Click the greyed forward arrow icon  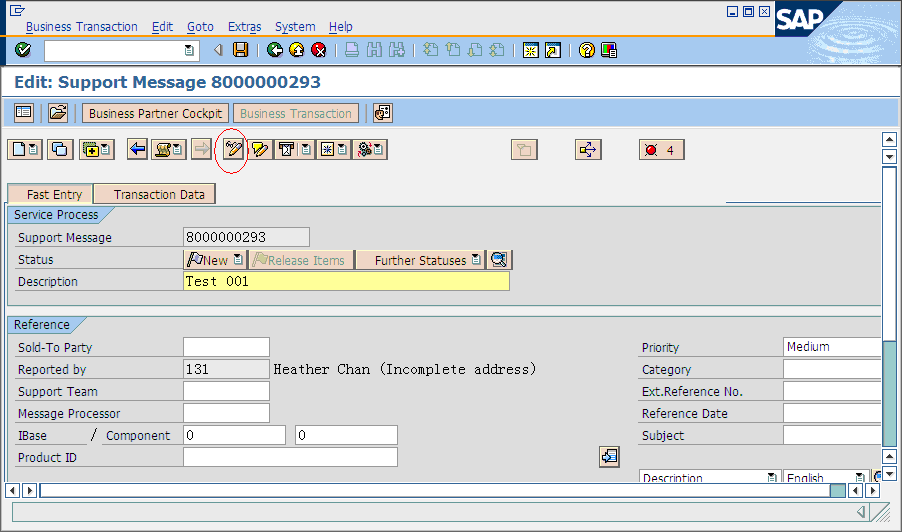coord(201,150)
